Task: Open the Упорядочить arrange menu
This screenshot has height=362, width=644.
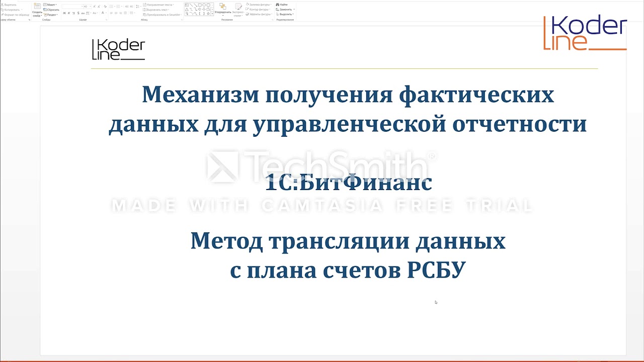Action: pyautogui.click(x=223, y=10)
